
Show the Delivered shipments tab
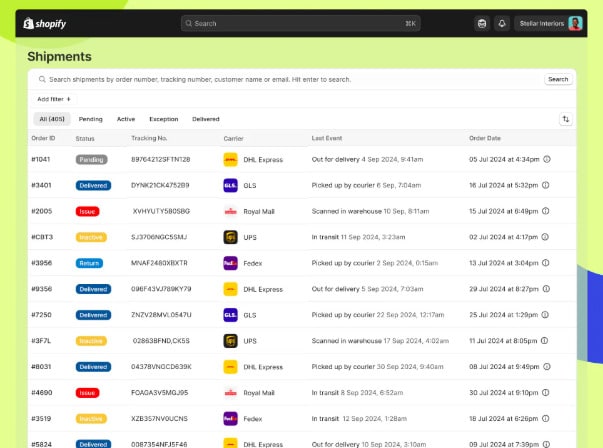206,119
